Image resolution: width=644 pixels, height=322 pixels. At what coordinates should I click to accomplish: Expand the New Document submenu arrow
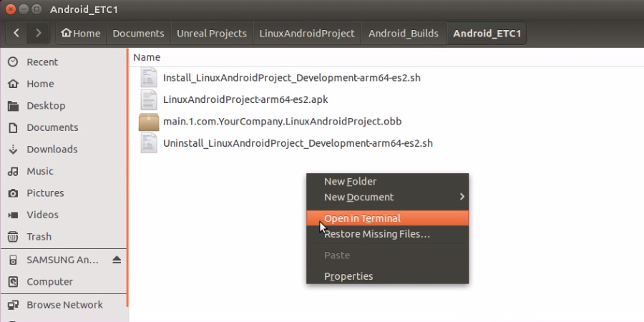[462, 197]
